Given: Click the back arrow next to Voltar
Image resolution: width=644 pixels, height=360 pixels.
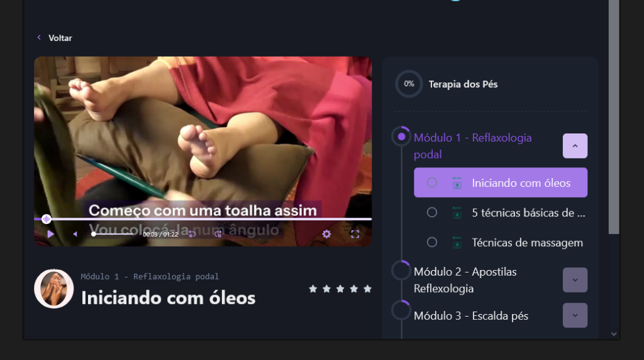Looking at the screenshot, I should pyautogui.click(x=39, y=37).
